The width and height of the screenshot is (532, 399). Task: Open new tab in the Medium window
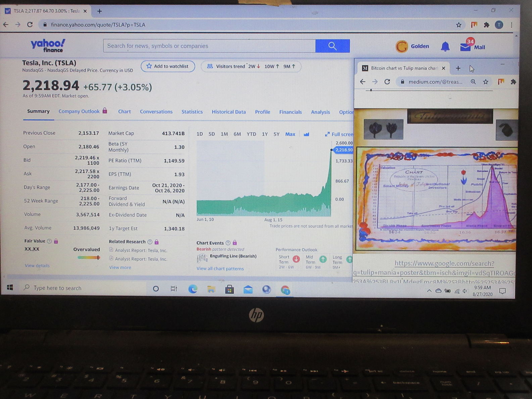458,68
